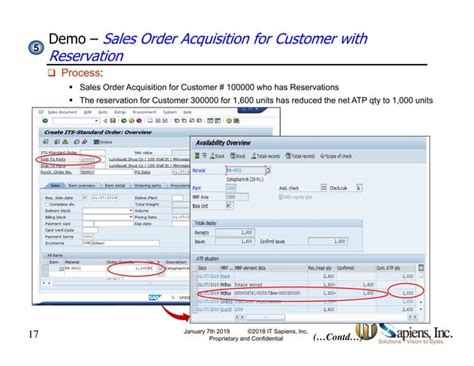Select the Sales tab
This screenshot has height=366, width=474.
[55, 185]
